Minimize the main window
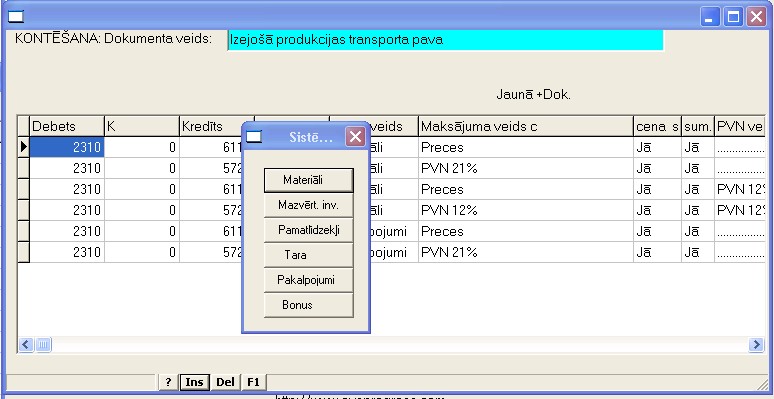 710,17
